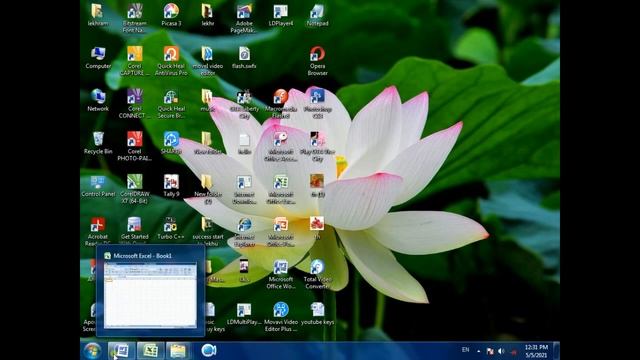Select the Network desktop icon
This screenshot has height=360, width=640.
click(x=98, y=100)
